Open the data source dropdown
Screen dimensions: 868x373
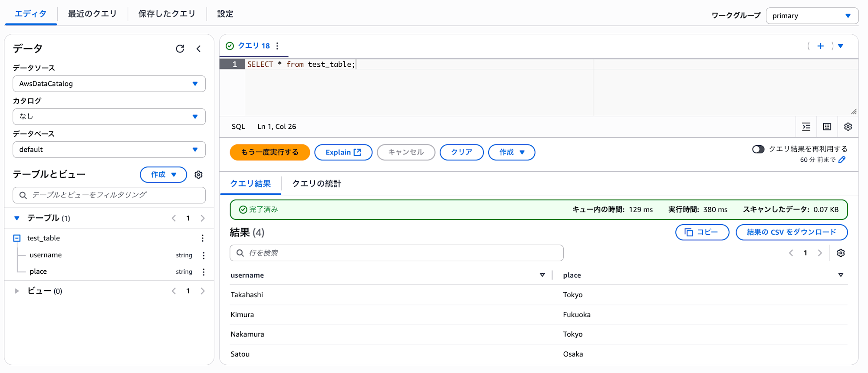109,84
